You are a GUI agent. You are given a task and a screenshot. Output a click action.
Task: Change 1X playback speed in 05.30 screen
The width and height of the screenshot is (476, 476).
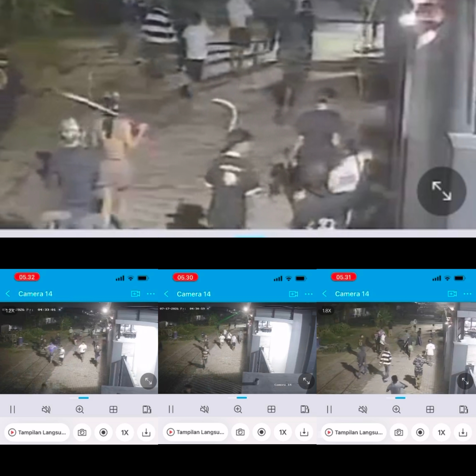[x=283, y=432]
